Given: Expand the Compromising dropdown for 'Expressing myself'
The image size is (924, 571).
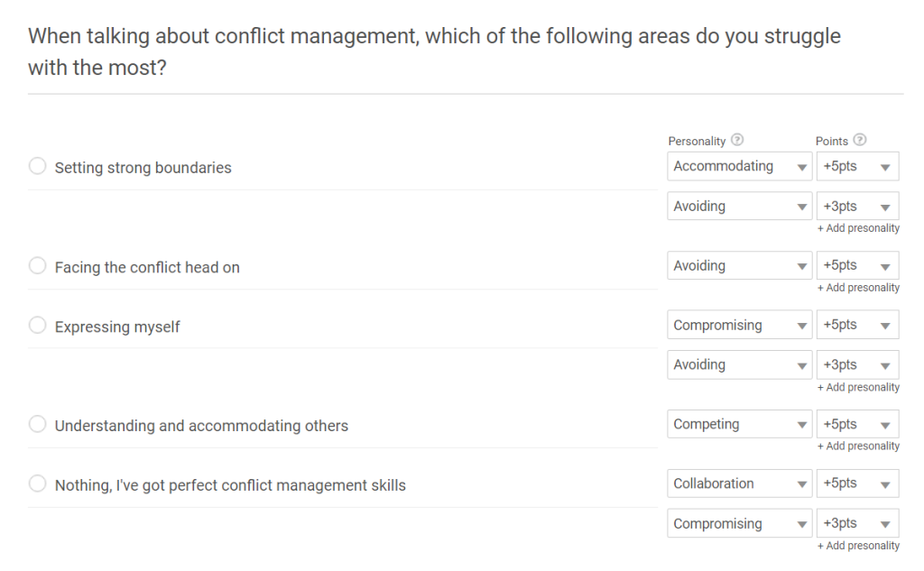Looking at the screenshot, I should [739, 326].
